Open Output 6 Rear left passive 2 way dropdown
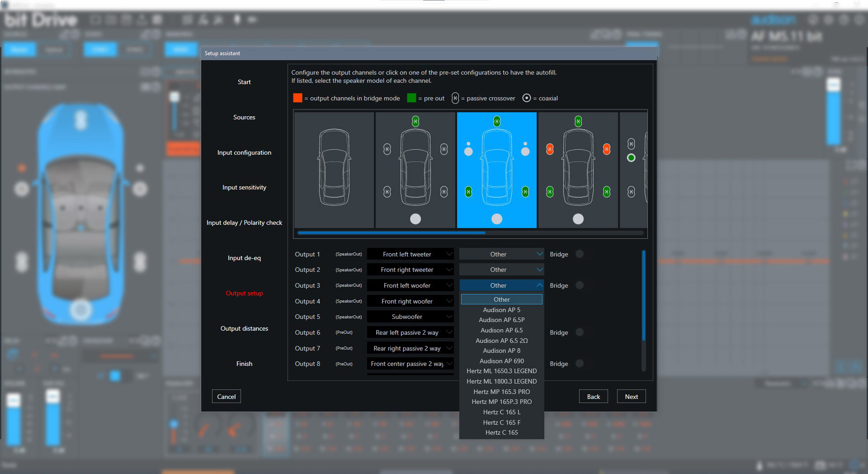 point(410,332)
